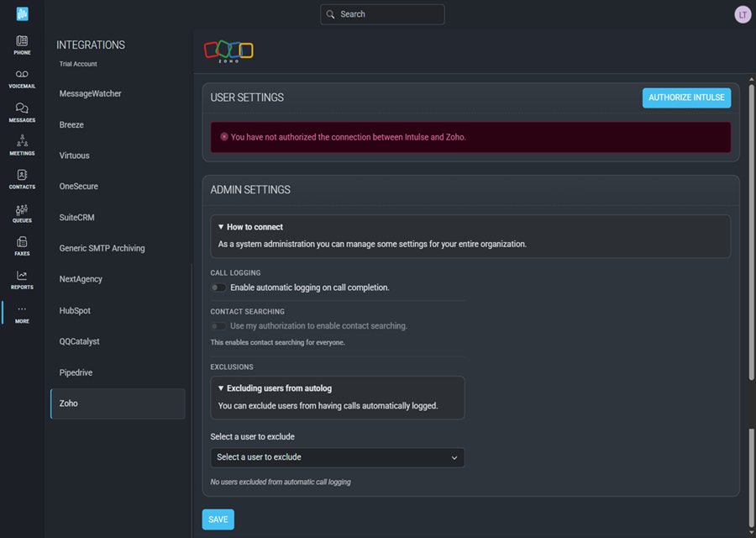The image size is (756, 538).
Task: Open Select a user to exclude dropdown
Action: pos(337,457)
